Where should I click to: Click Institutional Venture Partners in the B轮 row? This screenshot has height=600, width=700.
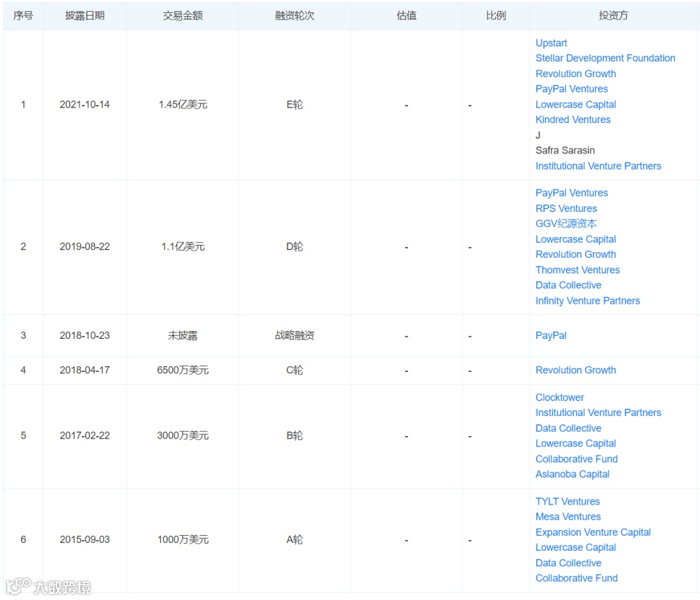coord(598,413)
